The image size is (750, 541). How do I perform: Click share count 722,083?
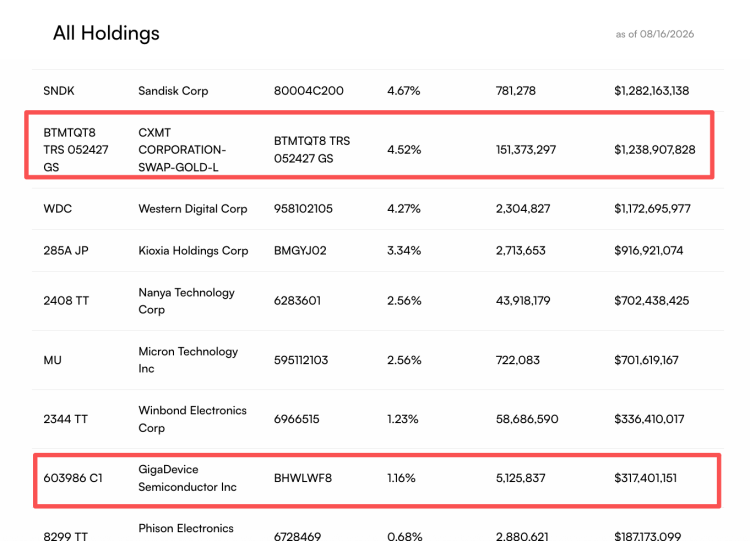(518, 360)
